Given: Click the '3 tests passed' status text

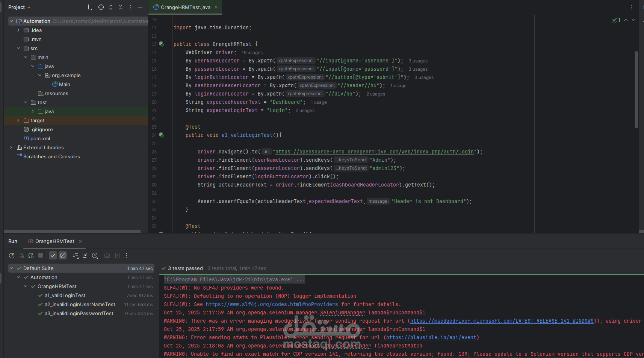Looking at the screenshot, I should click(x=185, y=268).
